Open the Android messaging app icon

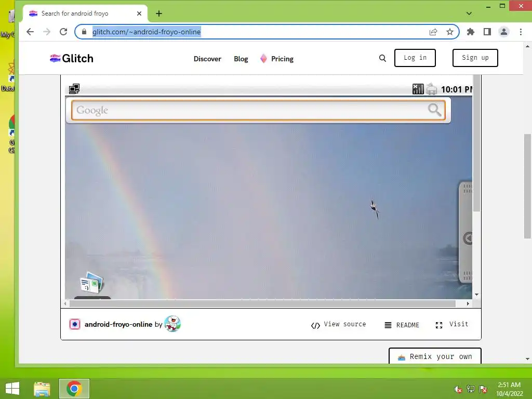pyautogui.click(x=91, y=282)
